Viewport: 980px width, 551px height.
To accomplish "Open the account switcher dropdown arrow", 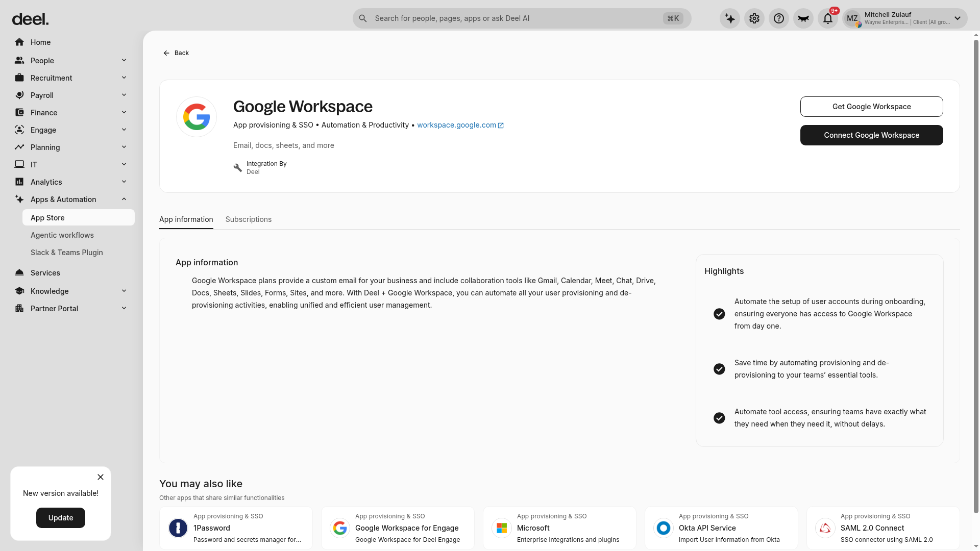I will click(958, 18).
